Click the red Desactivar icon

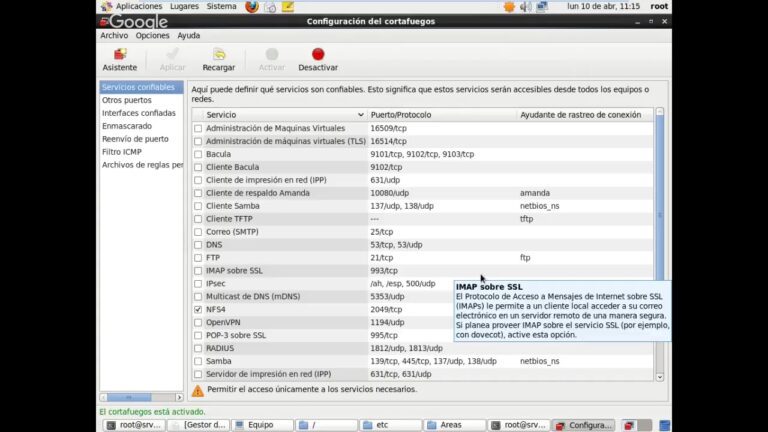[x=318, y=54]
